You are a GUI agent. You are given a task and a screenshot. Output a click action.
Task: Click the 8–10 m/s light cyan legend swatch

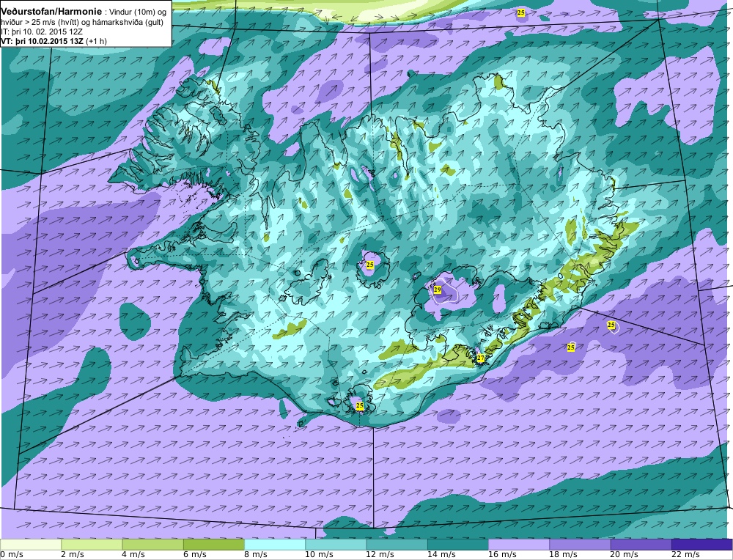click(x=275, y=545)
